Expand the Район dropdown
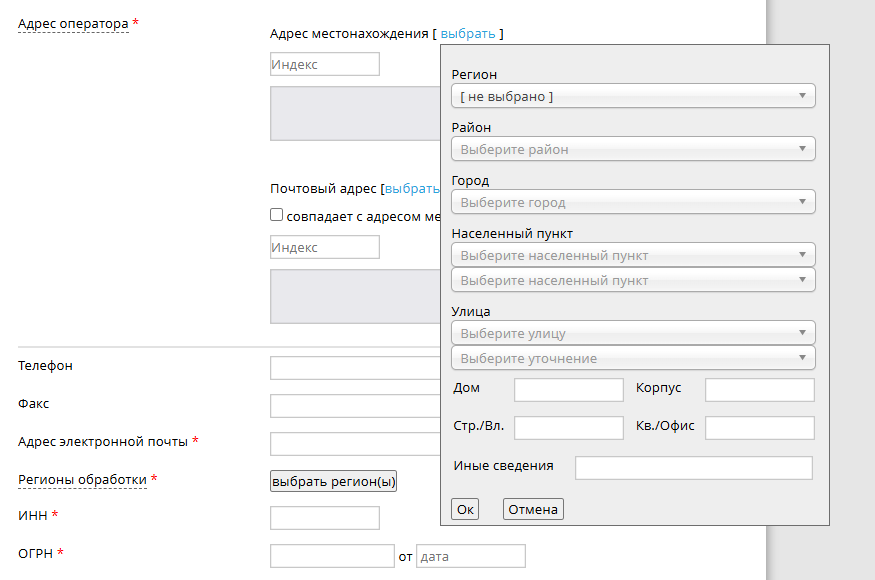 (x=633, y=149)
